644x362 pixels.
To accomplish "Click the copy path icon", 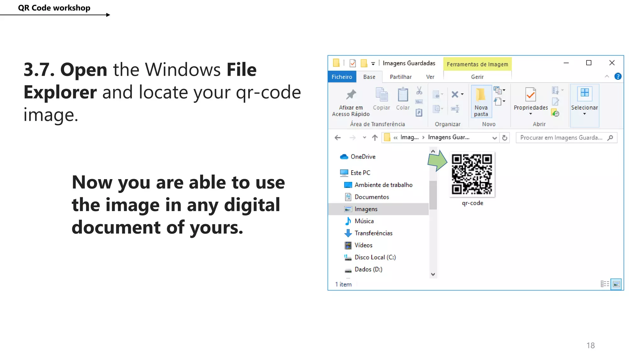I will coord(419,102).
